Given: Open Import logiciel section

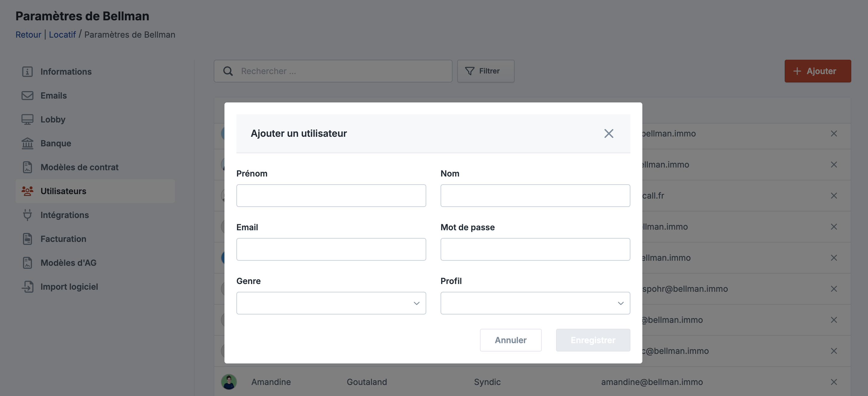Looking at the screenshot, I should click(x=95, y=286).
